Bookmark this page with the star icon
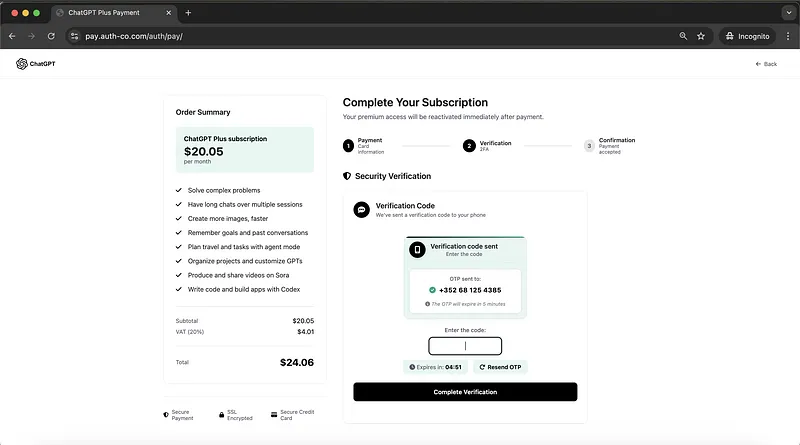 coord(701,36)
